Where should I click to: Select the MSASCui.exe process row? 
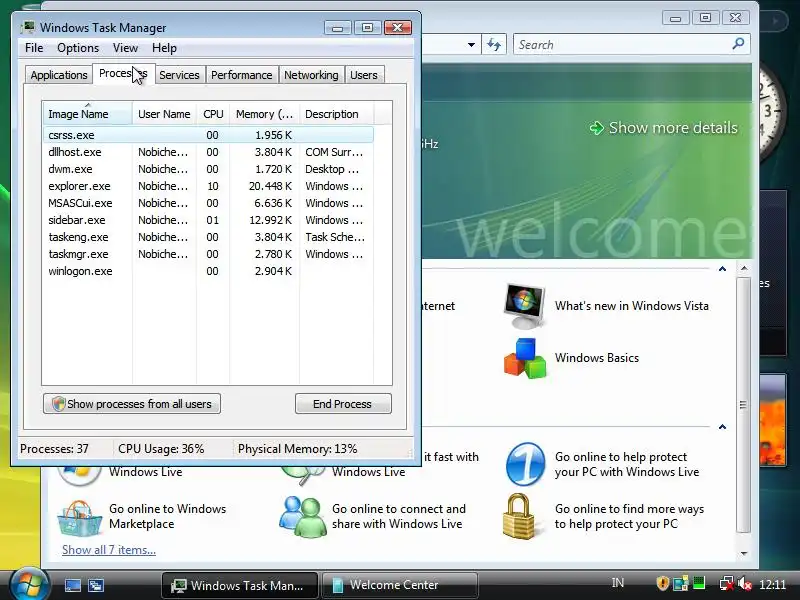(208, 203)
